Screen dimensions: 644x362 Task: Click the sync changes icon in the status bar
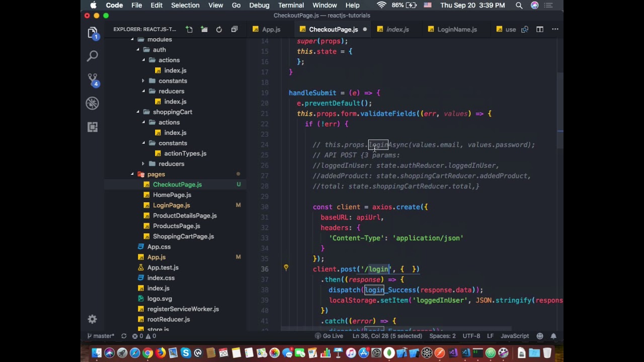[124, 336]
